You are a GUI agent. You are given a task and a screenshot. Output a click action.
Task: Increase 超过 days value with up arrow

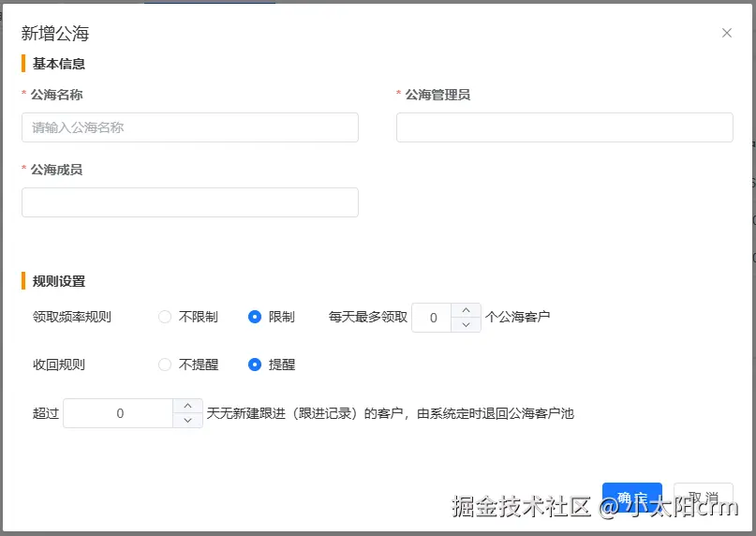(x=187, y=406)
